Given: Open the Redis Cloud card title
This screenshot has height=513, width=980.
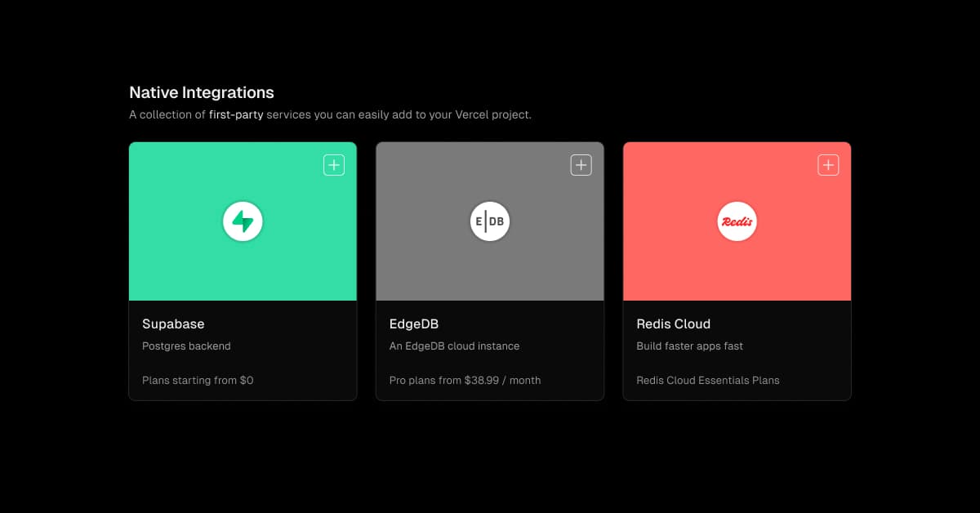Looking at the screenshot, I should coord(673,324).
